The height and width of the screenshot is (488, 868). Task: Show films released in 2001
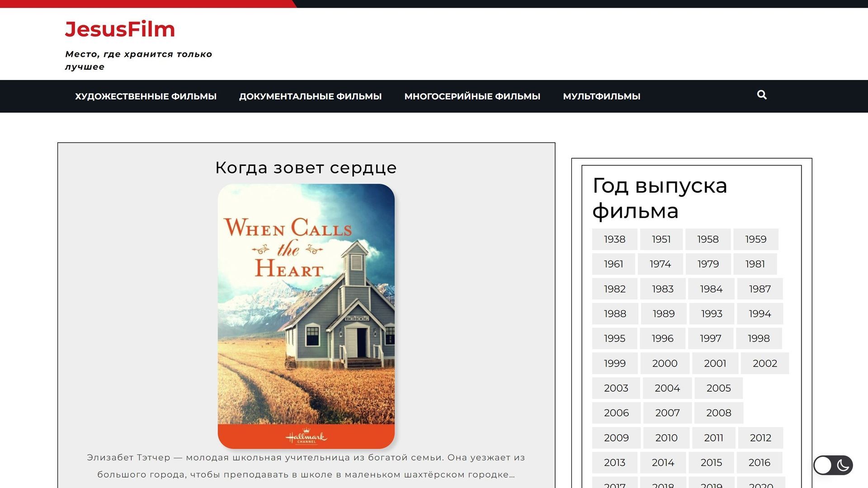pos(715,363)
